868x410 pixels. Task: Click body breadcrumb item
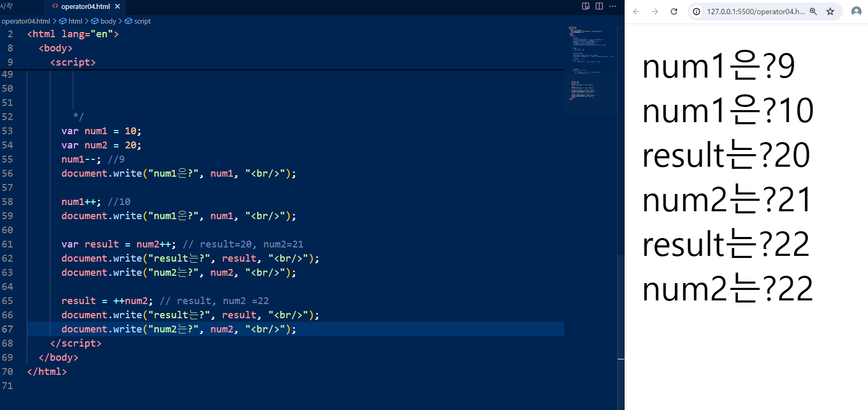(x=103, y=21)
